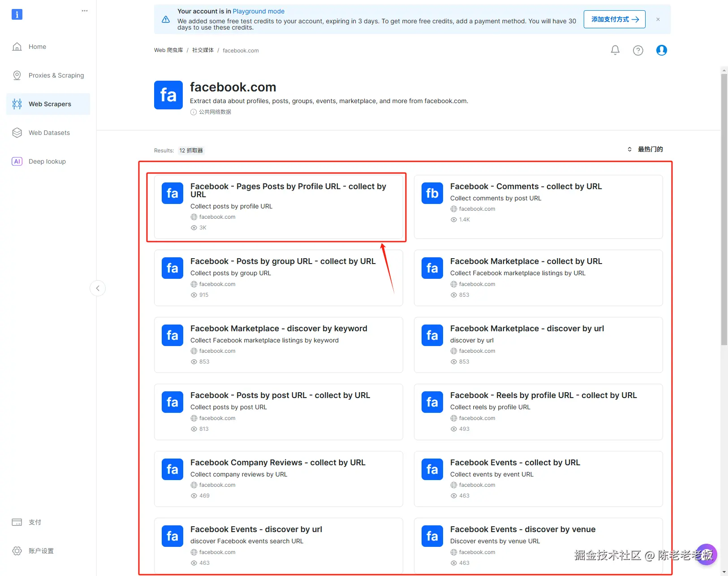Image resolution: width=728 pixels, height=576 pixels.
Task: Click the vertical page scrollbar
Action: [724, 209]
